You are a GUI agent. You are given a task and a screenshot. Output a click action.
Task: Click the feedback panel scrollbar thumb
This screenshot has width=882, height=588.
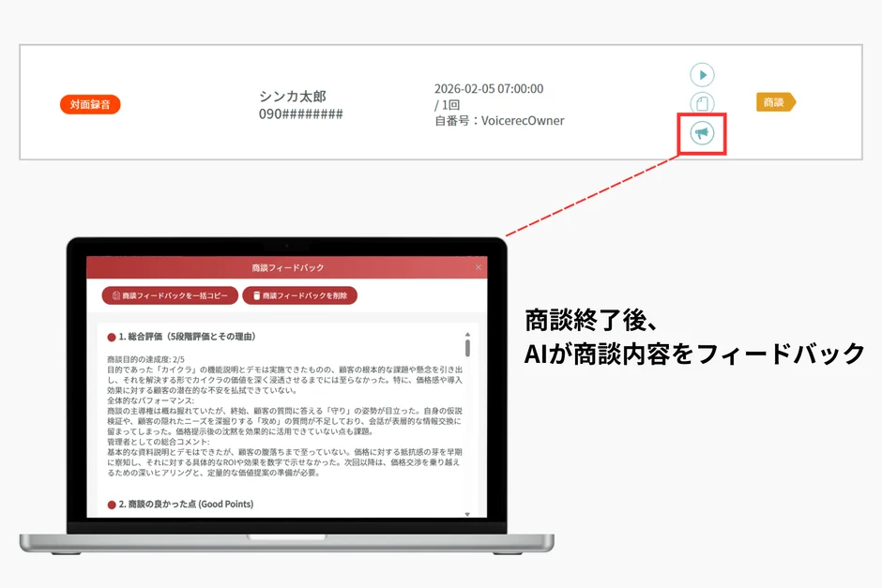coord(466,351)
